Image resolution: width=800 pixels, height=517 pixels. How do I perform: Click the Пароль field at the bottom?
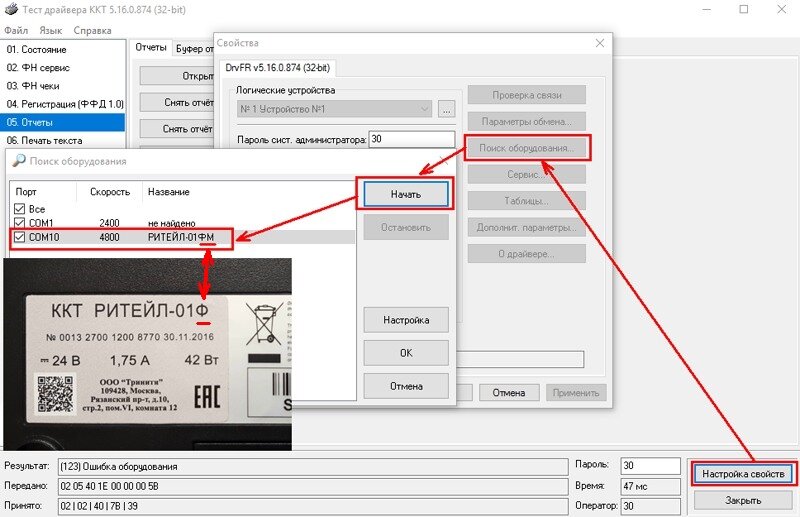[x=651, y=466]
